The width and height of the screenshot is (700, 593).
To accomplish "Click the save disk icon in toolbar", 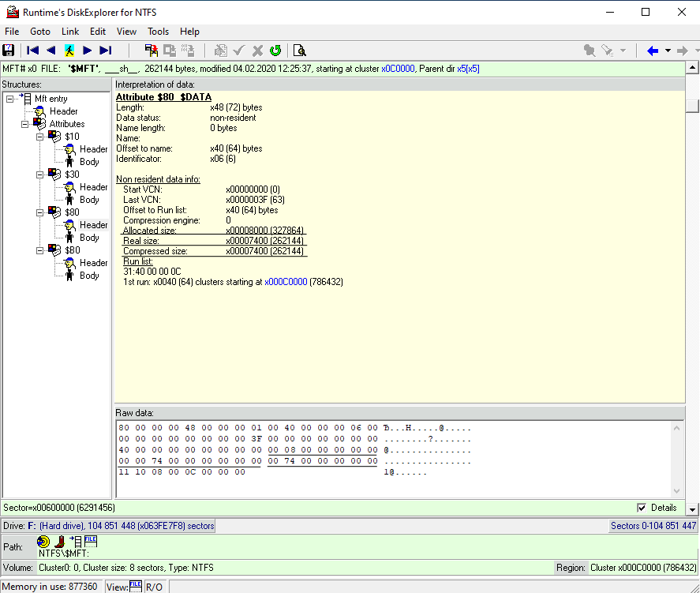I will tap(9, 51).
